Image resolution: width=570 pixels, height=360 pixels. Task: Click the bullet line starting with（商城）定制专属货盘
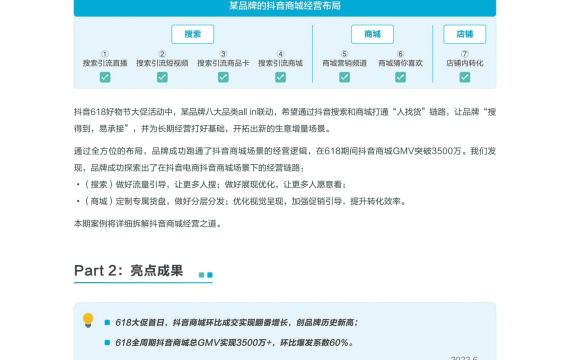241,201
